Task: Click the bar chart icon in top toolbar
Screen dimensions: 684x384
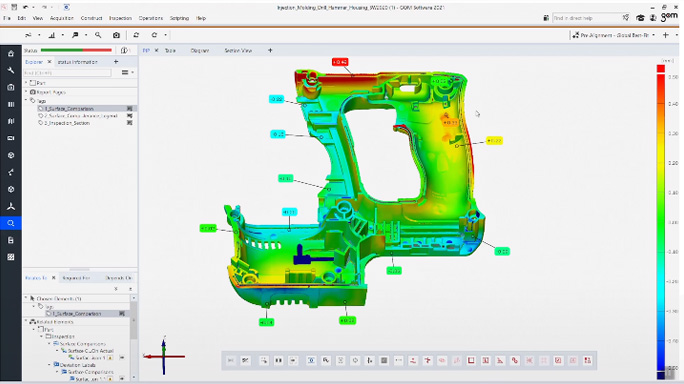Action: pos(52,35)
